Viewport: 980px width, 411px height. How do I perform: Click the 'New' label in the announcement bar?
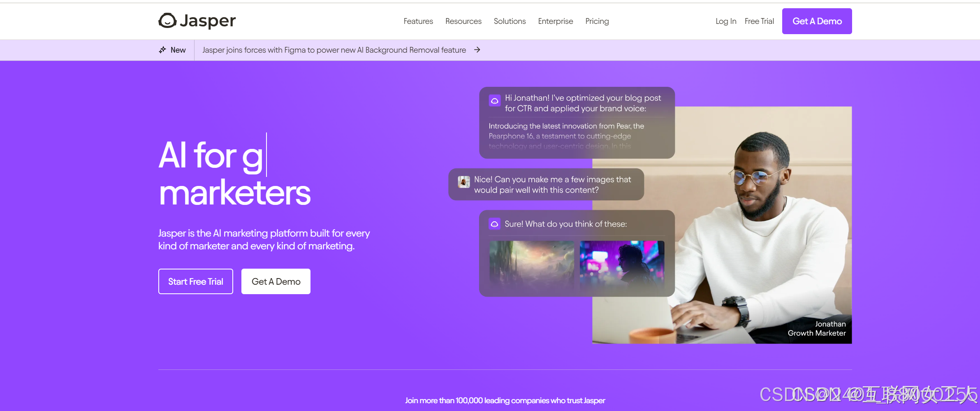pos(178,50)
